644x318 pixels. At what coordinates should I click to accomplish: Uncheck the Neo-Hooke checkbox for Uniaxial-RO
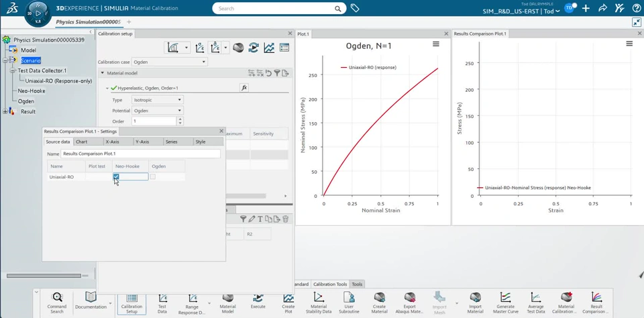point(116,176)
